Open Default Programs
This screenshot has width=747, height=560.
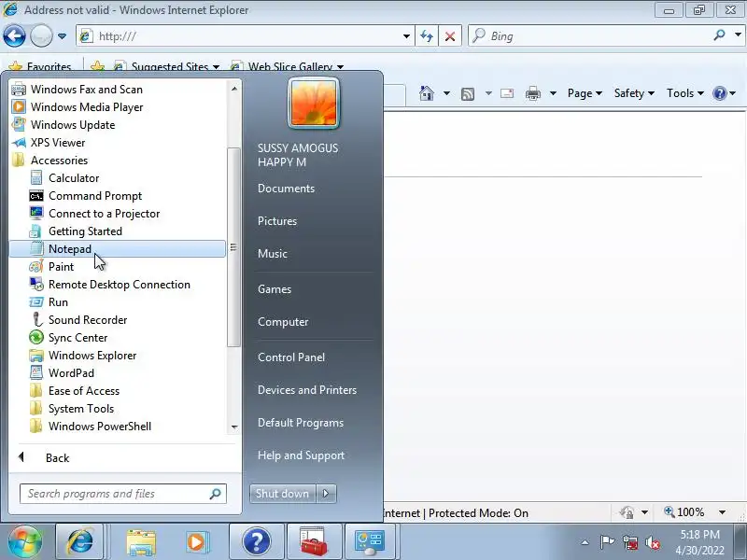[x=301, y=423]
